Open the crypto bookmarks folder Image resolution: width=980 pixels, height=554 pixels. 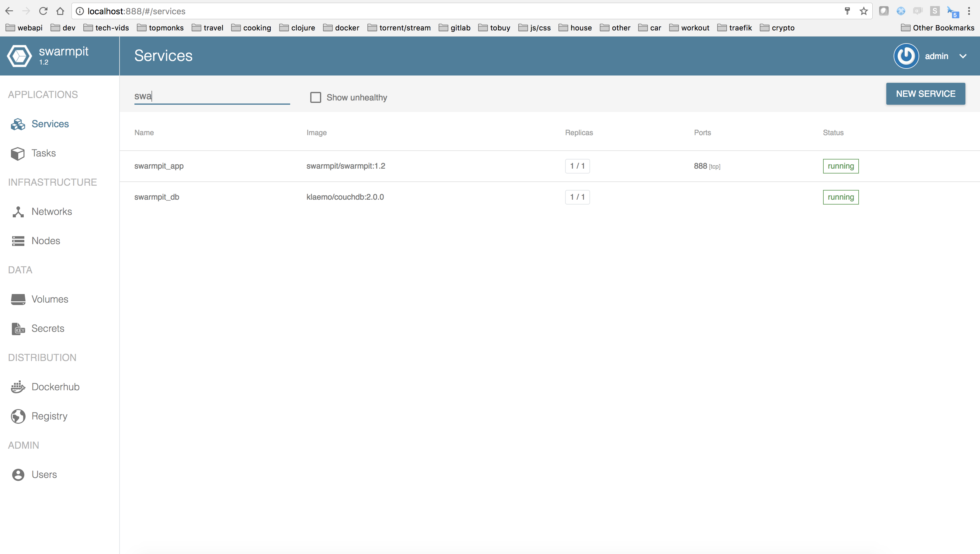click(782, 27)
